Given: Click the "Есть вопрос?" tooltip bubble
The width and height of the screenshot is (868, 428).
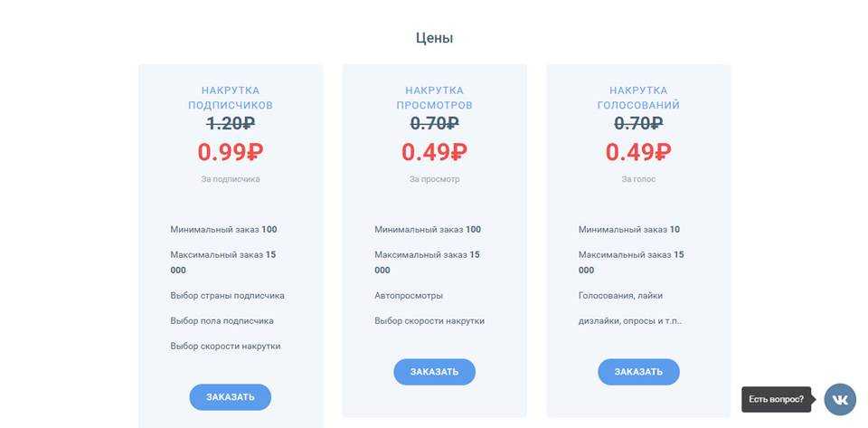Looking at the screenshot, I should tap(776, 399).
